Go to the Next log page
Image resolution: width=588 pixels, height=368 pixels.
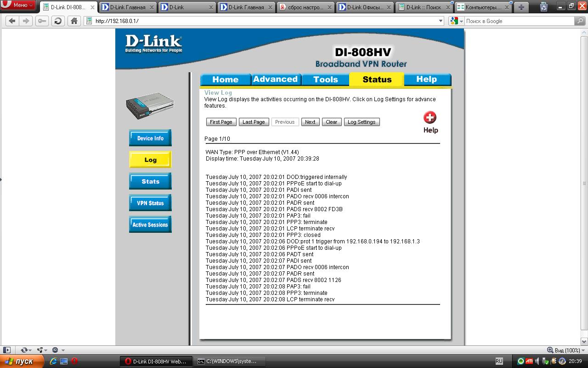pyautogui.click(x=310, y=122)
